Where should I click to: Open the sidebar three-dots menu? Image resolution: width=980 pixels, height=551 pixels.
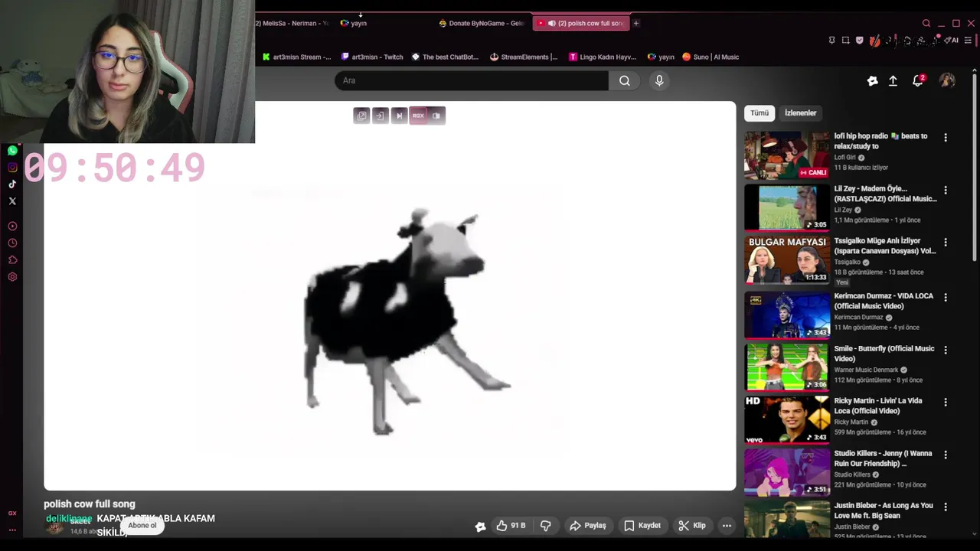12,530
